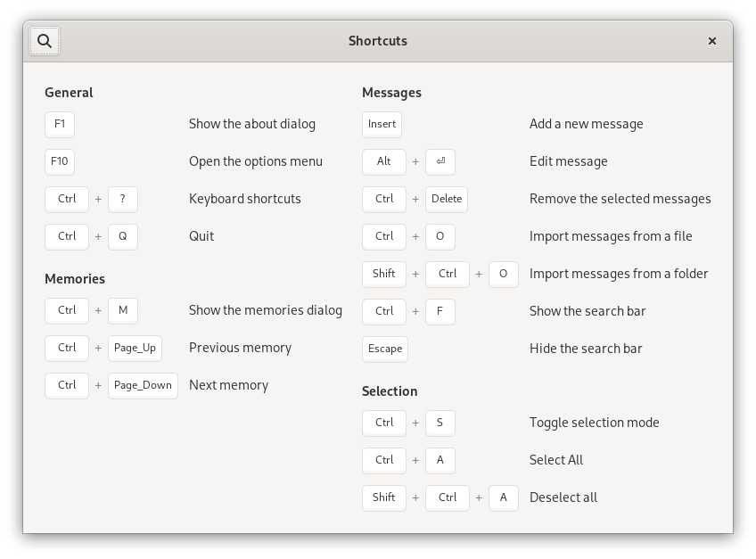
Task: Click the Memories section heading
Action: pos(75,279)
